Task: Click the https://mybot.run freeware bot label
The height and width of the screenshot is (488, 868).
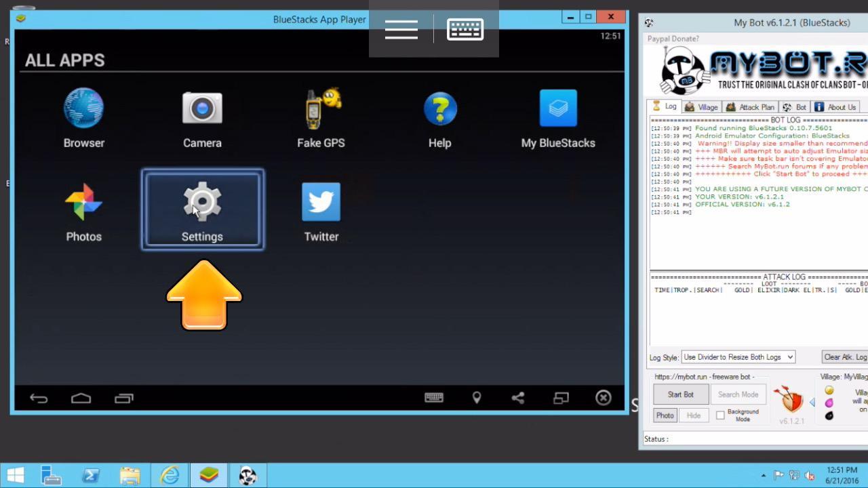Action: (x=704, y=377)
